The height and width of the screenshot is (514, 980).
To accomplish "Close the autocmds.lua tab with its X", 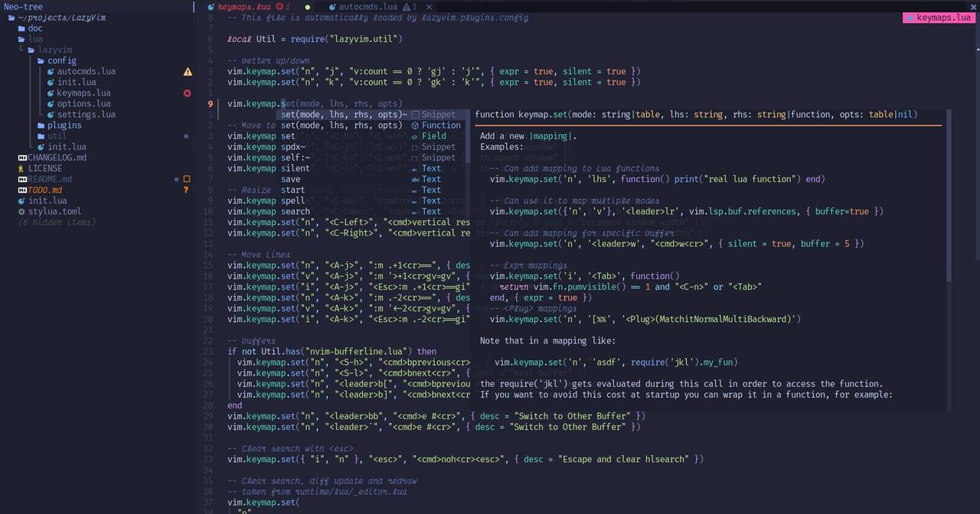I will tap(429, 7).
